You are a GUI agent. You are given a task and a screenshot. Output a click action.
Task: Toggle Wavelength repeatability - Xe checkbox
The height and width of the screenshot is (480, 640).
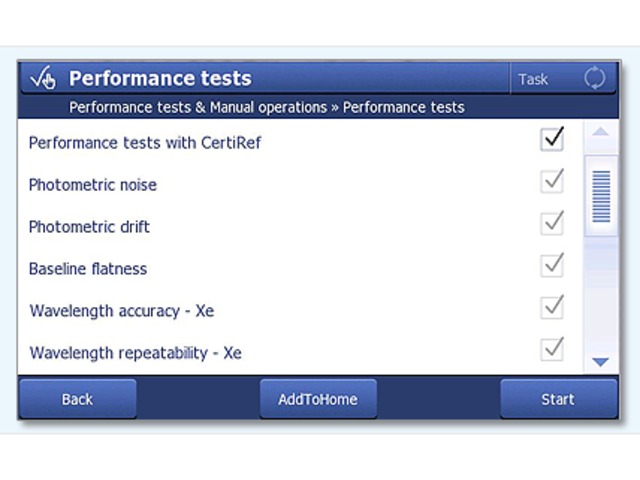(x=552, y=350)
